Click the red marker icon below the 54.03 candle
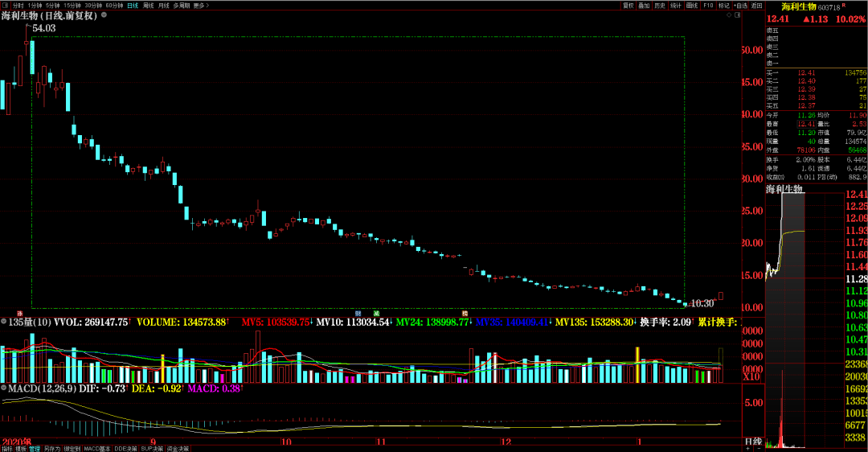 [20, 314]
